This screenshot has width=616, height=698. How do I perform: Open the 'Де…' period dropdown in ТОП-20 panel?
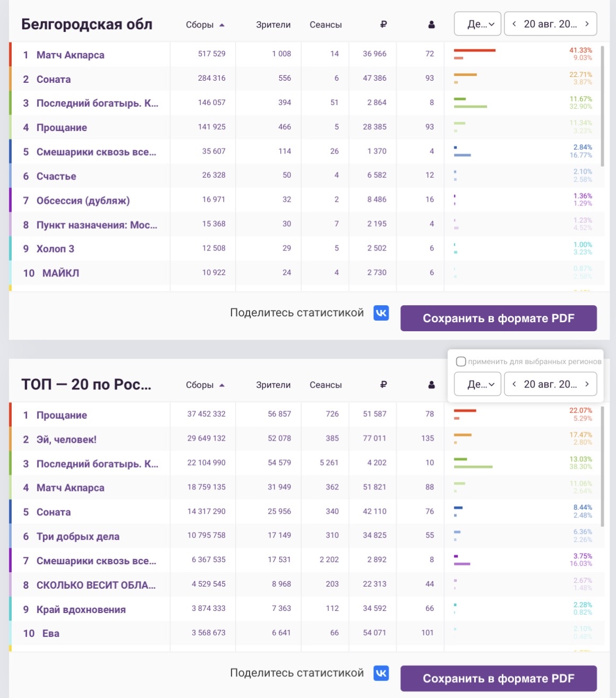(477, 384)
